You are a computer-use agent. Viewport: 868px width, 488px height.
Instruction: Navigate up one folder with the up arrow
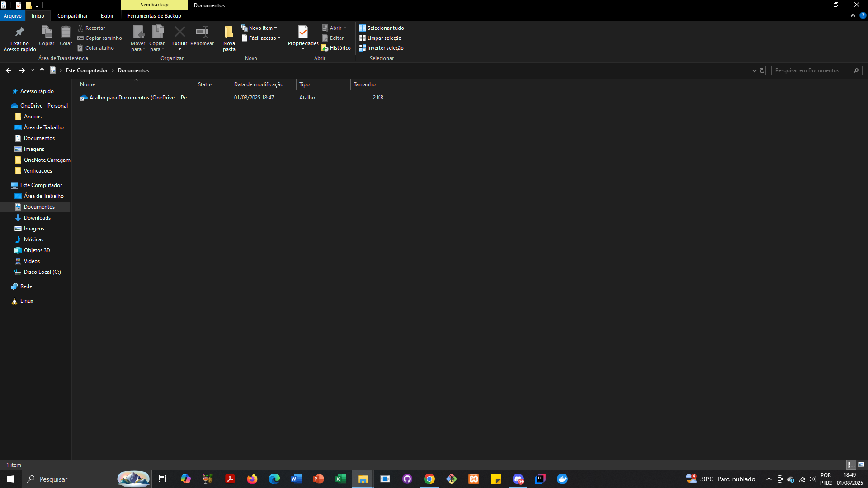42,70
